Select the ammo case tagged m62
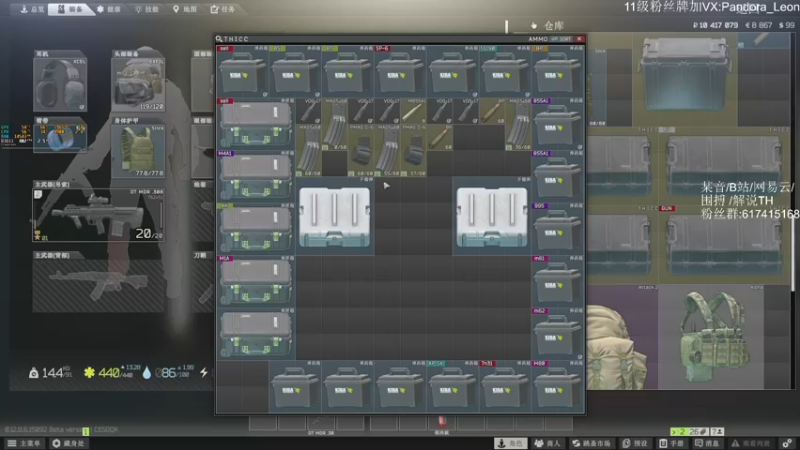This screenshot has width=800, height=450. pyautogui.click(x=557, y=334)
